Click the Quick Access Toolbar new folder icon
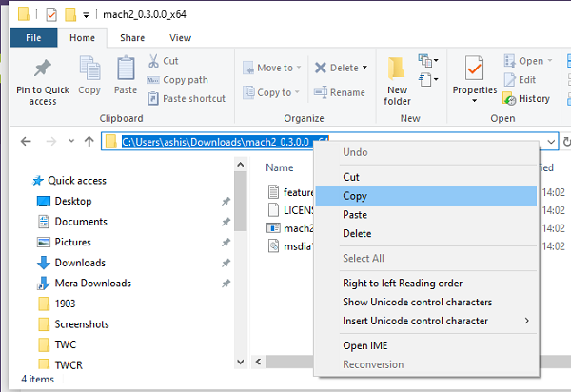The image size is (571, 392). coord(70,14)
